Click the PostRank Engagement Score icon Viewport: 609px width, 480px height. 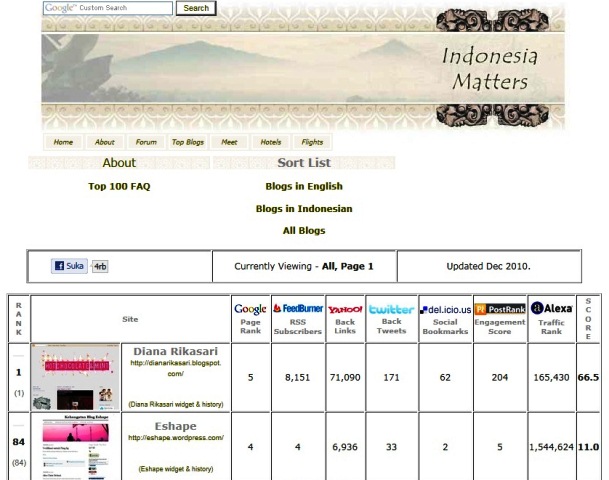click(x=499, y=309)
